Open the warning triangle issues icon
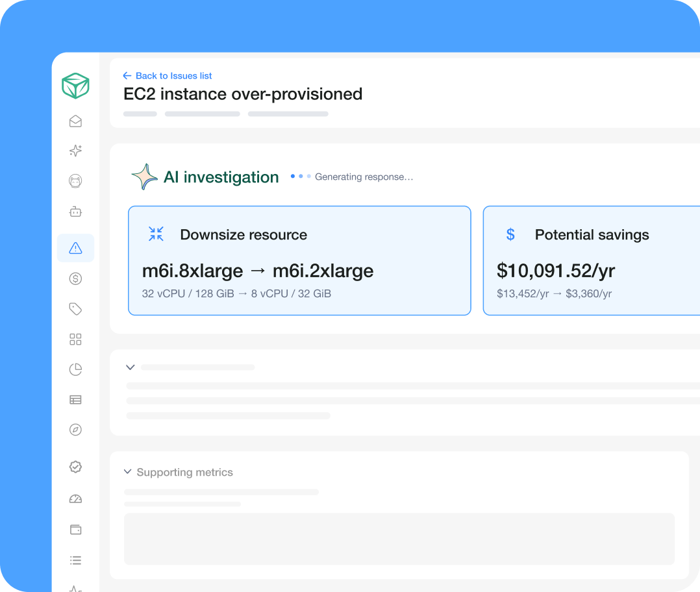The height and width of the screenshot is (592, 700). pos(75,248)
